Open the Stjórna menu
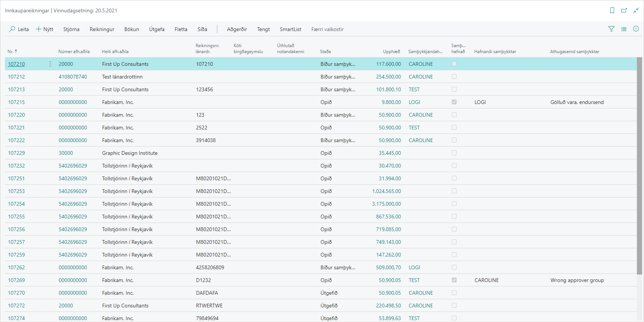The width and height of the screenshot is (644, 322). pos(71,29)
